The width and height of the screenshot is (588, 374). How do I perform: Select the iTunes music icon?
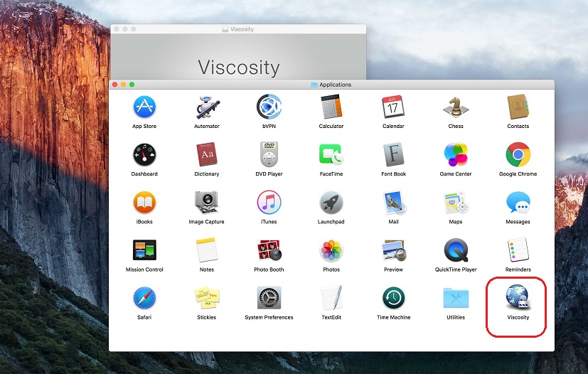coord(269,203)
